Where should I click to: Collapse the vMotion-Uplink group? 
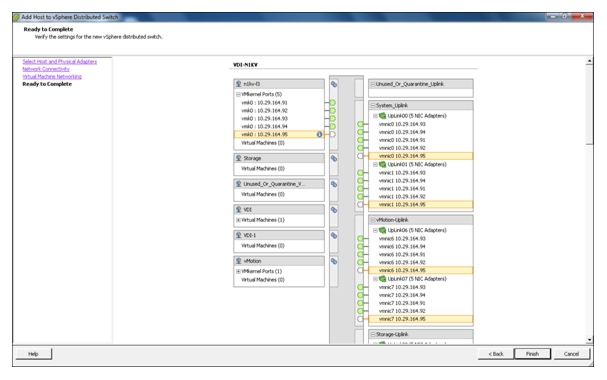tap(373, 220)
